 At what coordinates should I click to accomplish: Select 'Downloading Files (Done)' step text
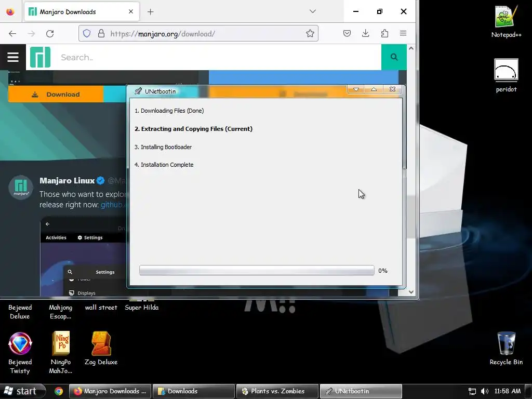[169, 111]
